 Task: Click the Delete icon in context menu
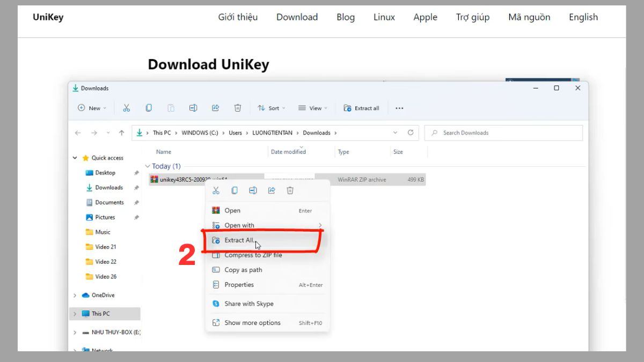[290, 190]
